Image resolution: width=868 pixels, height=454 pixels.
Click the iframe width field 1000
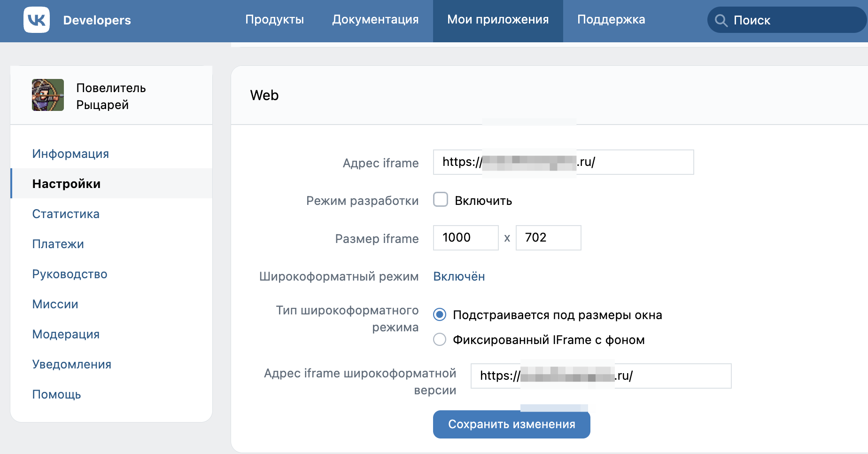click(465, 238)
